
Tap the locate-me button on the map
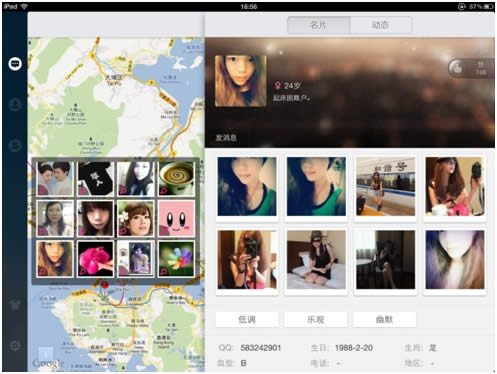[45, 354]
